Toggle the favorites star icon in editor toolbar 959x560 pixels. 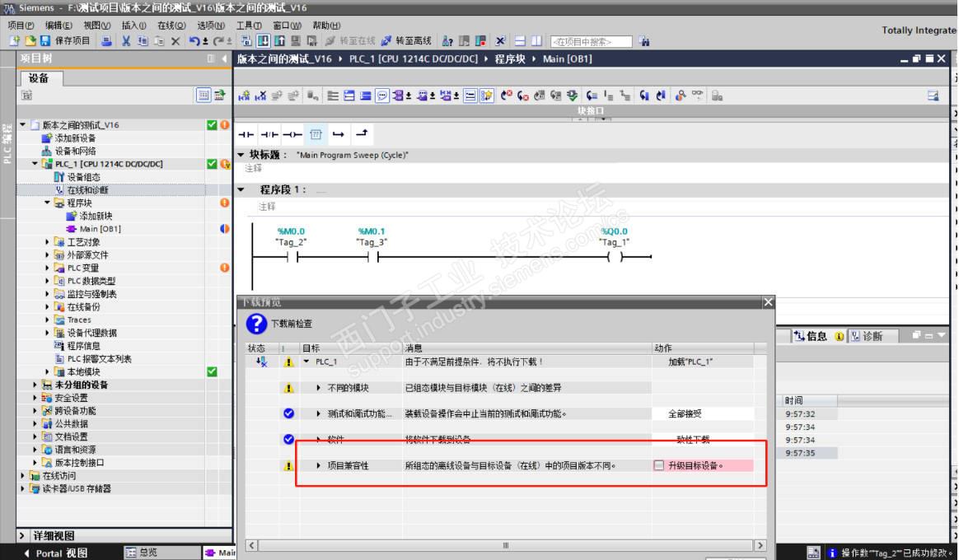pyautogui.click(x=487, y=96)
